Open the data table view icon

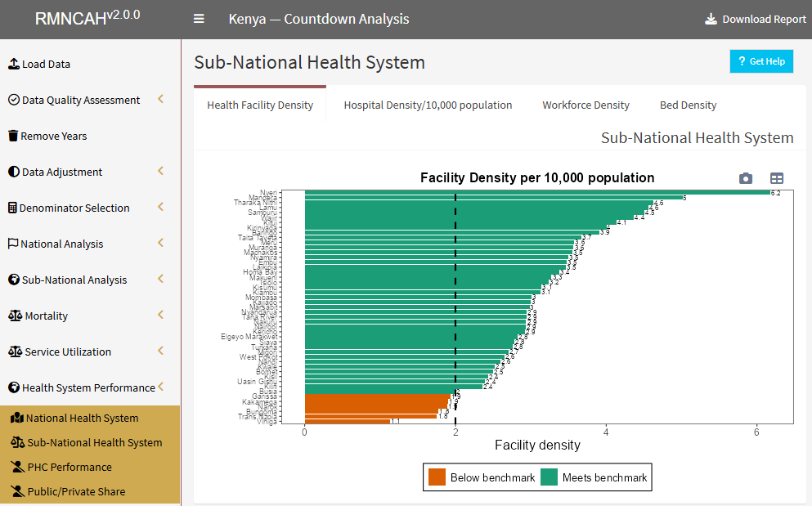pyautogui.click(x=777, y=178)
